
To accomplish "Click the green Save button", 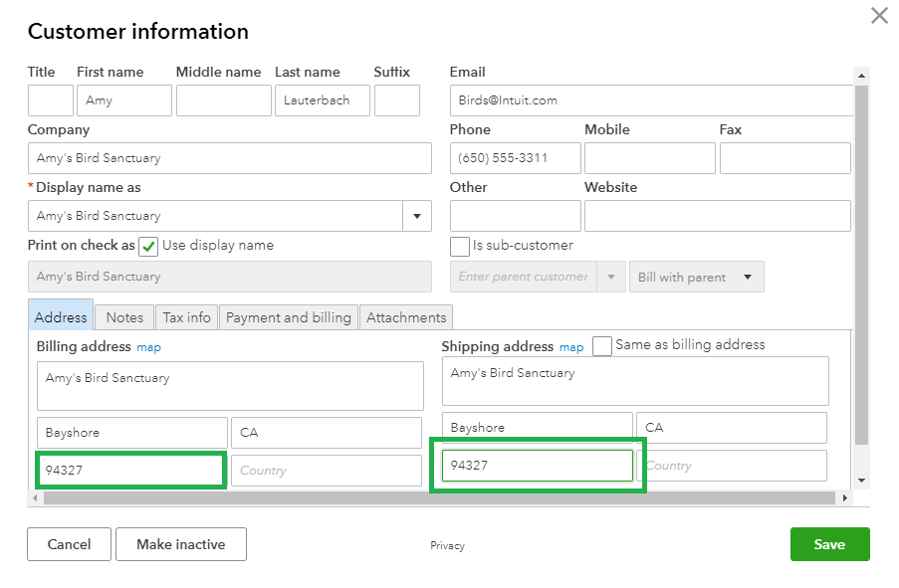I will point(829,544).
